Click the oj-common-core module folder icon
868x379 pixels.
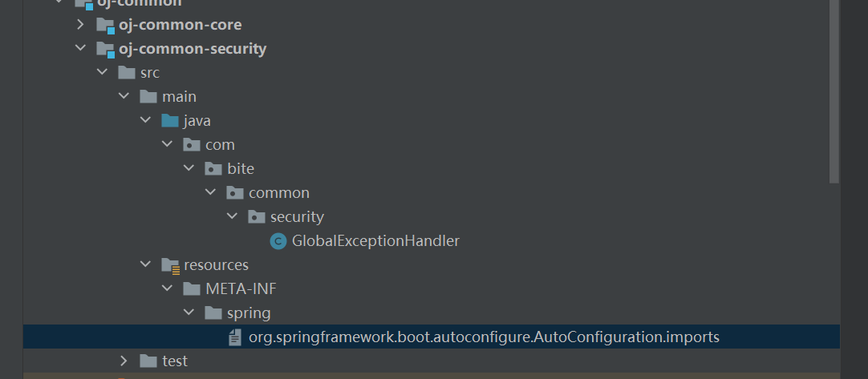tap(105, 25)
